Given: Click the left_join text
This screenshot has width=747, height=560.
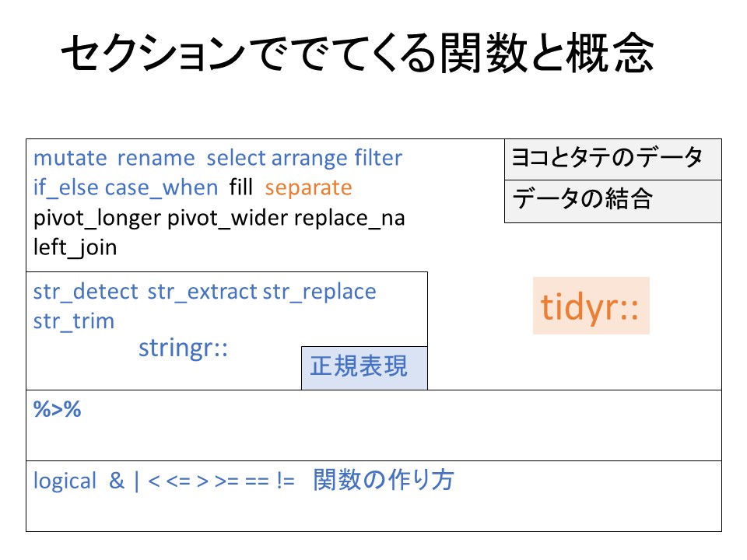Looking at the screenshot, I should [x=75, y=248].
